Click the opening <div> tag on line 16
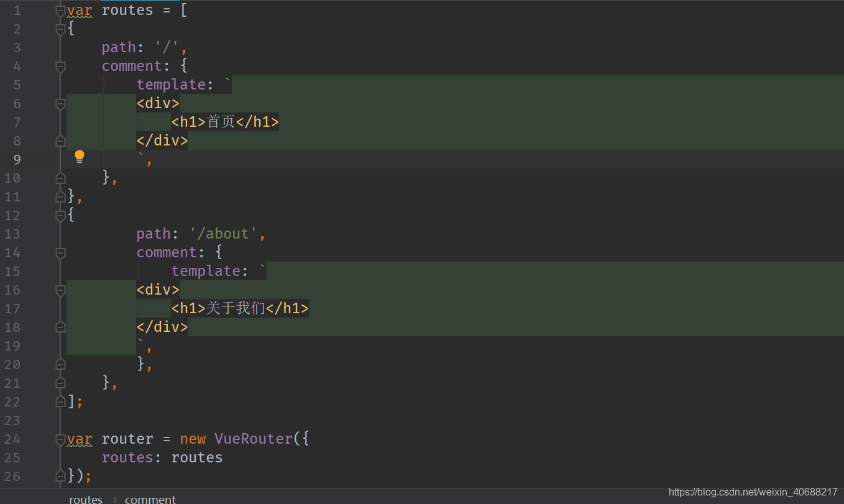The height and width of the screenshot is (504, 844). pyautogui.click(x=158, y=290)
